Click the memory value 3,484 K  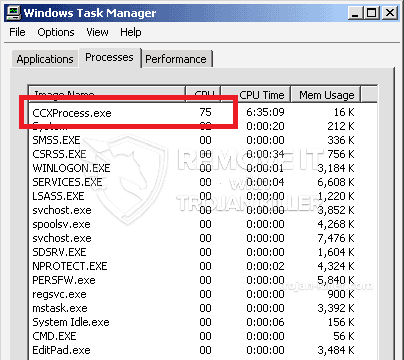(336, 350)
